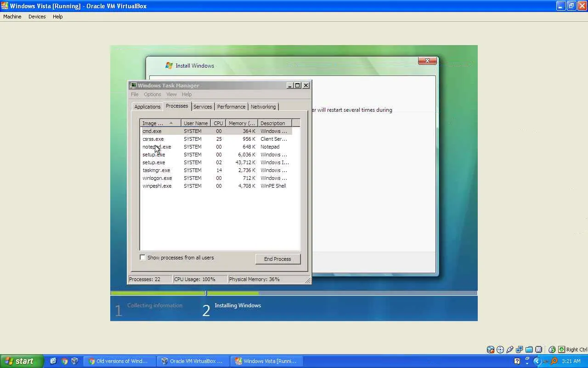Sort processes by Description column
Viewport: 588px width, 368px height.
(275, 123)
